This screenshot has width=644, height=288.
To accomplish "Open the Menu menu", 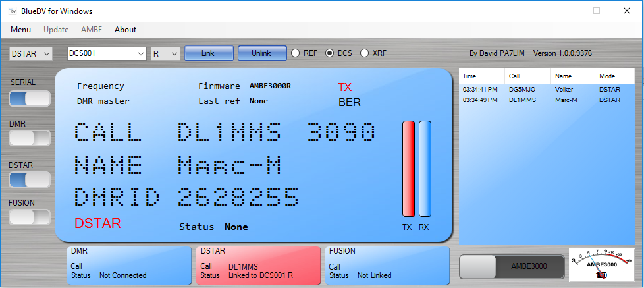I will tap(20, 30).
